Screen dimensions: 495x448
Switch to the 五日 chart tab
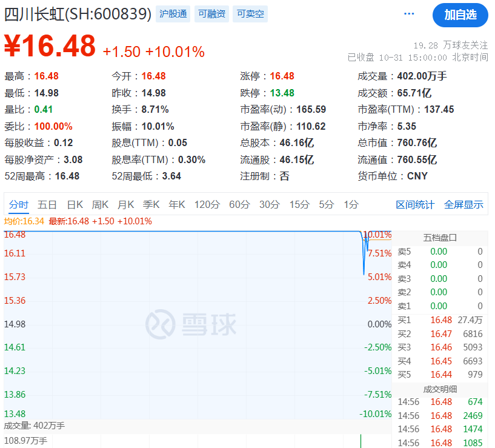[x=47, y=204]
